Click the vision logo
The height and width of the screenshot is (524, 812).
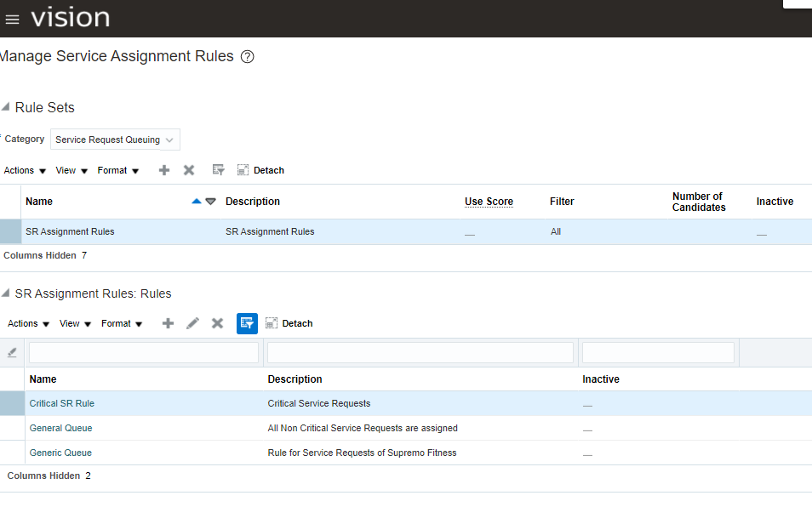point(71,18)
